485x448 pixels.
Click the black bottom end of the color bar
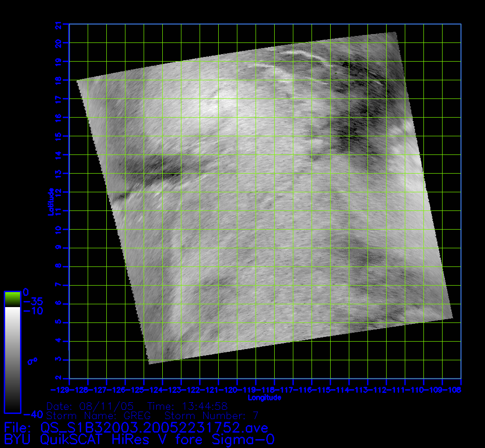pos(12,406)
